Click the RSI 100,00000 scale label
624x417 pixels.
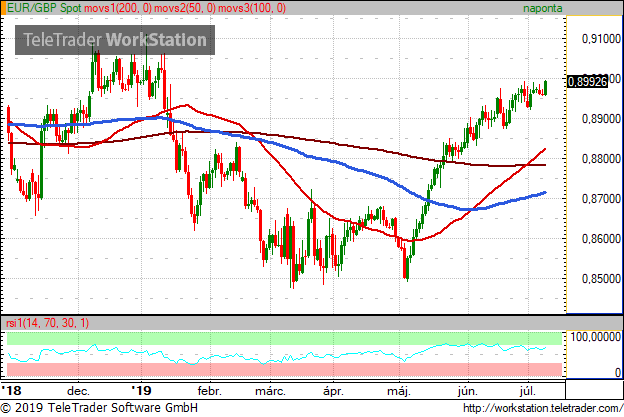pyautogui.click(x=596, y=337)
